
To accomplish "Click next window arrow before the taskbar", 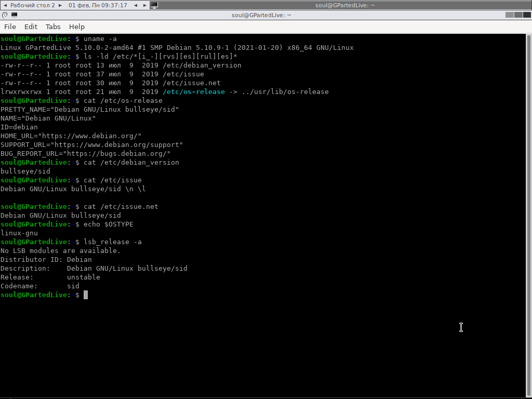I will (145, 5).
